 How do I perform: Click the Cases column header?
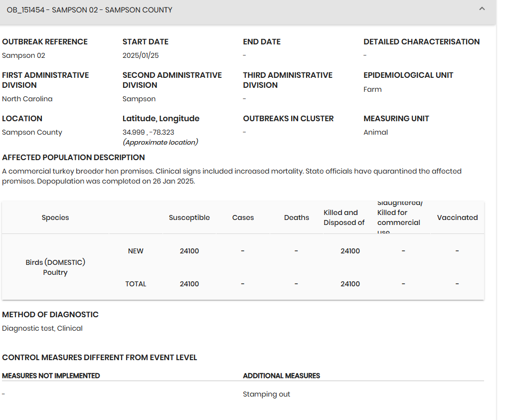pyautogui.click(x=243, y=217)
